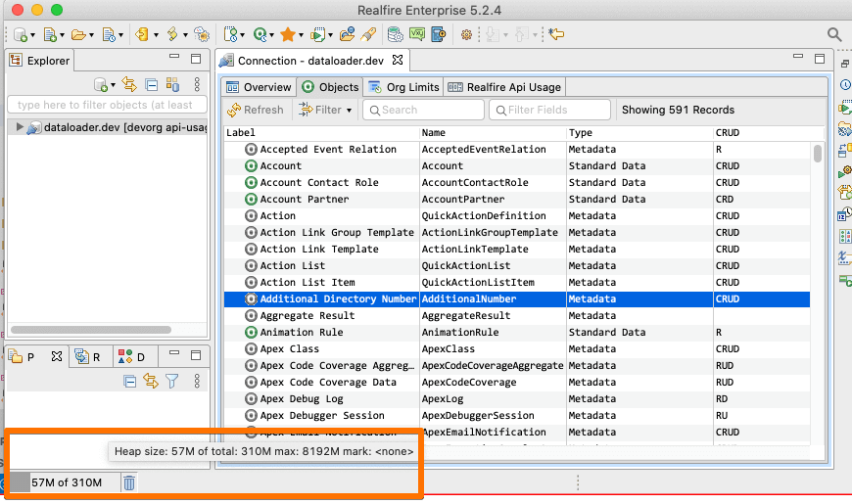The width and height of the screenshot is (852, 504).
Task: Maximize the Connection editor area
Action: coord(820,59)
